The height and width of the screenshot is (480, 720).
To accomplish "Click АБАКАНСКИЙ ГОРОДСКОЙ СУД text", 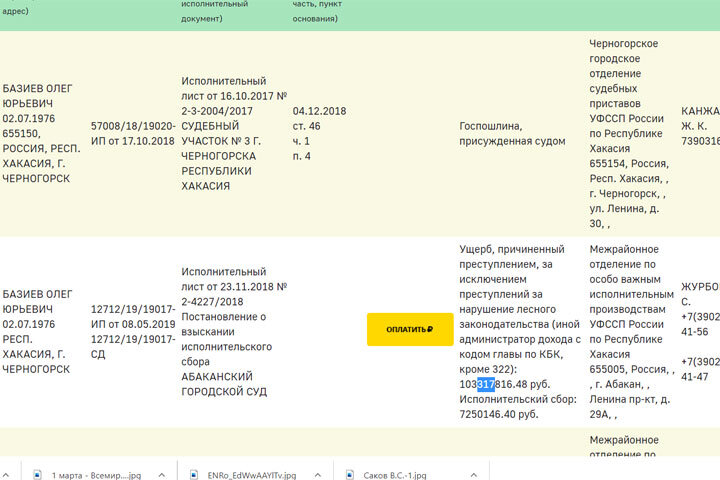I will click(x=224, y=384).
